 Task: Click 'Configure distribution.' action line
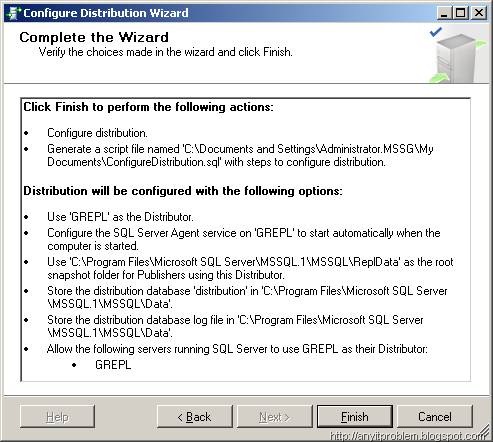97,133
